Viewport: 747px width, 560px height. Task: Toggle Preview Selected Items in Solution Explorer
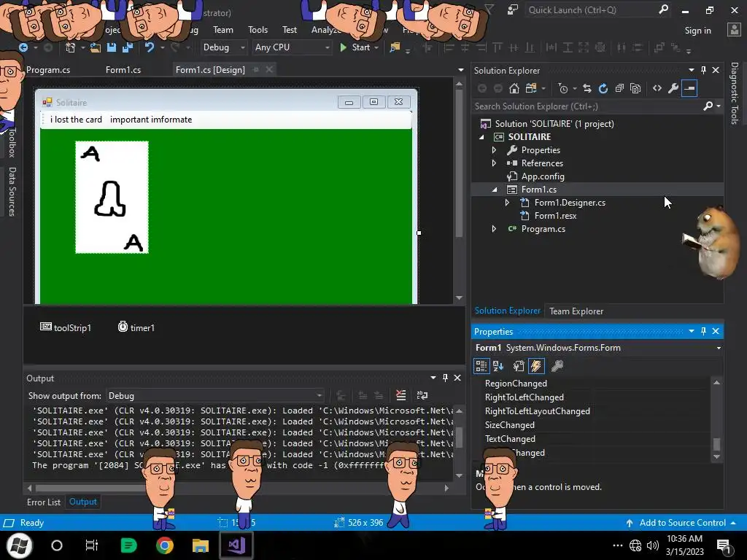(x=689, y=88)
